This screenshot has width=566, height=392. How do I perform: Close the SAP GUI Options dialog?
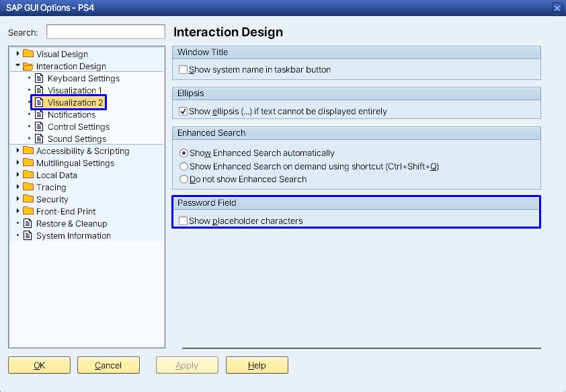click(557, 8)
